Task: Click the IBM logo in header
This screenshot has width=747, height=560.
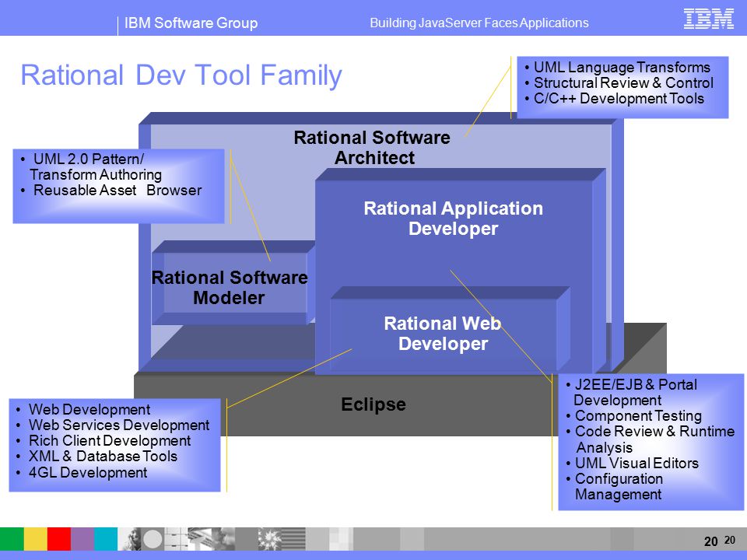Action: tap(708, 19)
